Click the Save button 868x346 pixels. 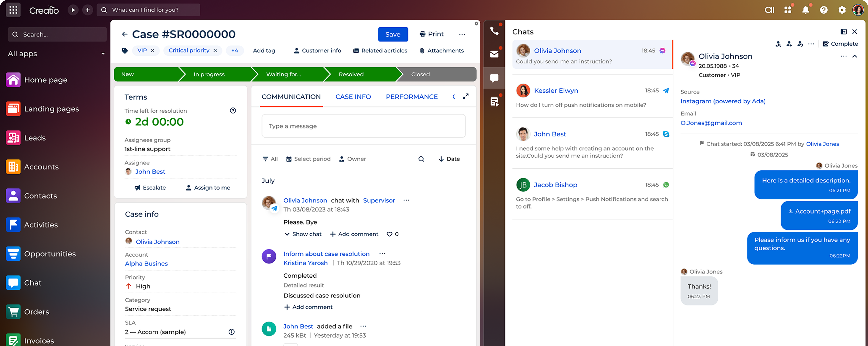pyautogui.click(x=393, y=34)
